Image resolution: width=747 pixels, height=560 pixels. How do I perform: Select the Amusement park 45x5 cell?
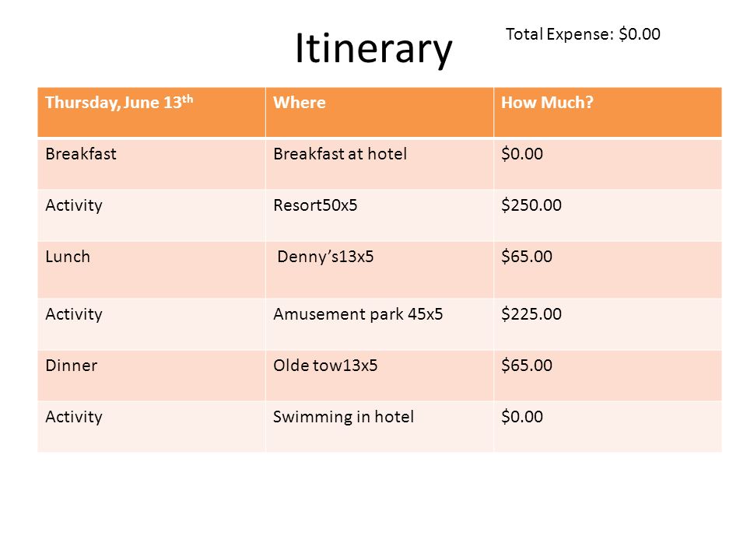coord(379,324)
